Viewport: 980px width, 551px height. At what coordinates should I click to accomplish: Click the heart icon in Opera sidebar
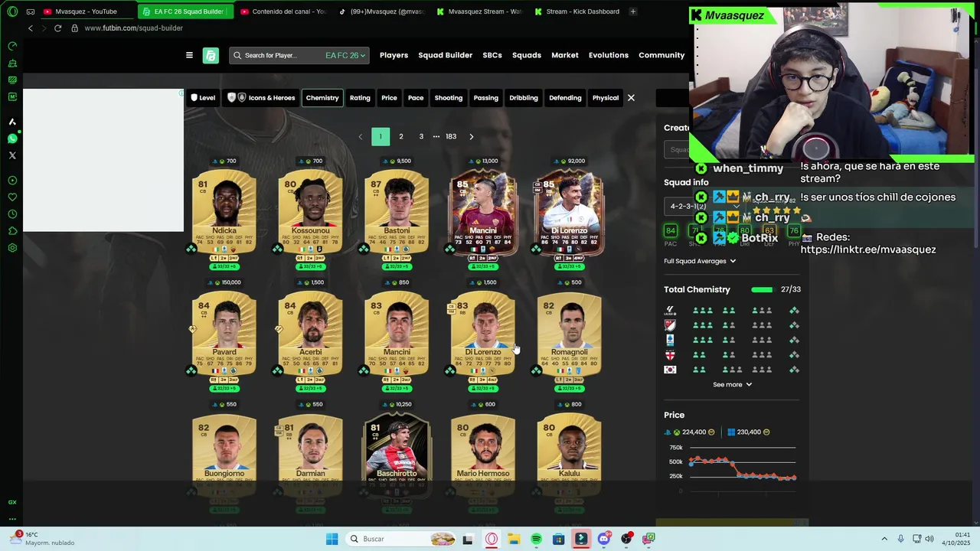pos(12,197)
